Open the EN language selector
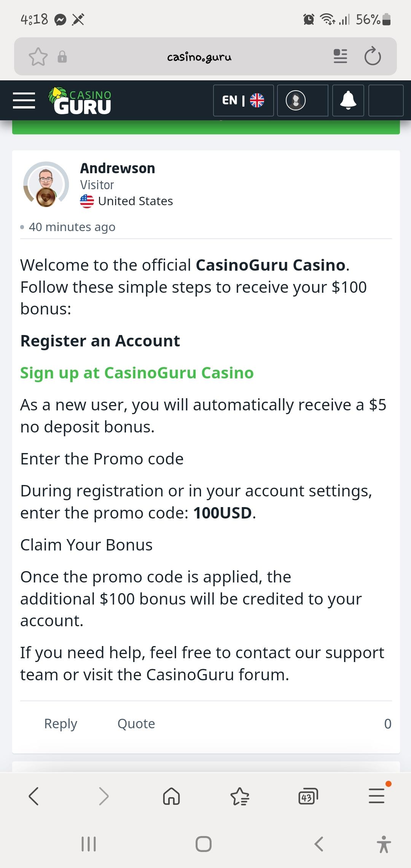The height and width of the screenshot is (868, 411). 243,101
